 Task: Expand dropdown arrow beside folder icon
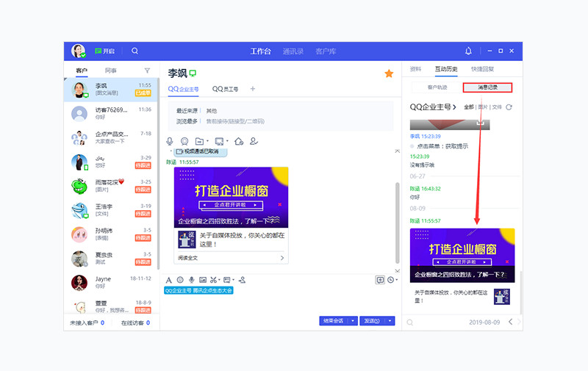[x=207, y=141]
